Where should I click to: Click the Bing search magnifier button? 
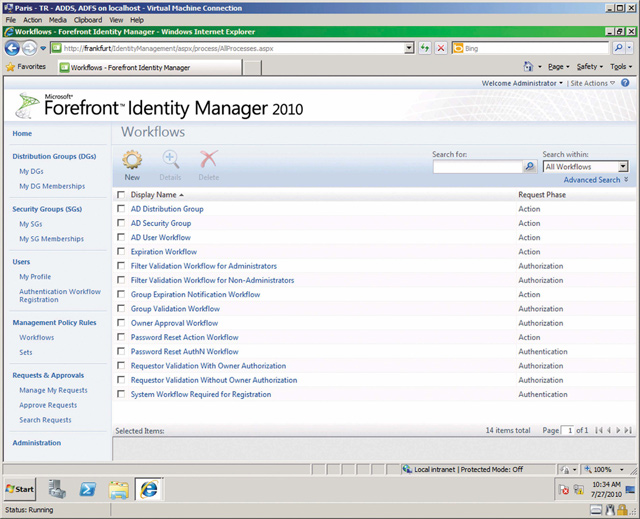pos(618,48)
